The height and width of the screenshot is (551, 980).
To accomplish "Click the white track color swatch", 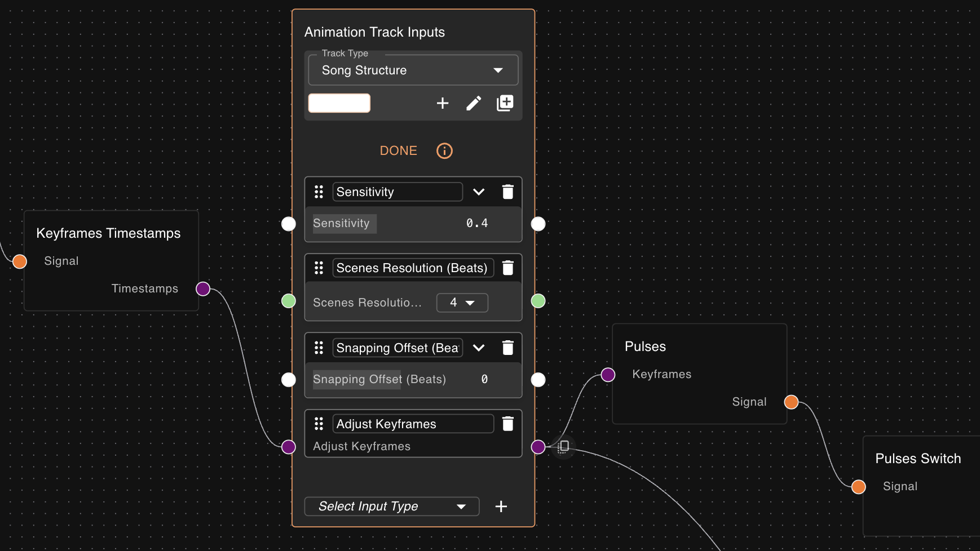I will (339, 103).
